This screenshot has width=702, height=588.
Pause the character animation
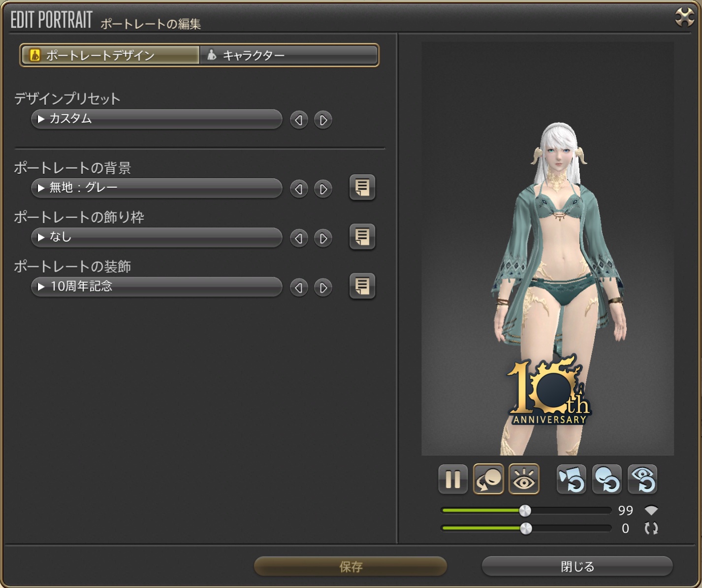(x=453, y=479)
